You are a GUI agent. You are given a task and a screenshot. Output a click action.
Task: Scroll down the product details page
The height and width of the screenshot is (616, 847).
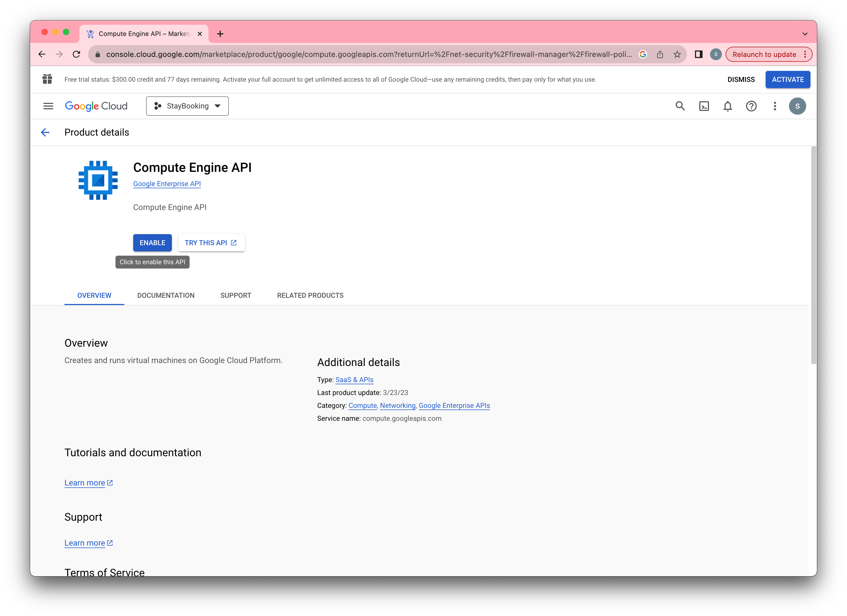pos(813,460)
